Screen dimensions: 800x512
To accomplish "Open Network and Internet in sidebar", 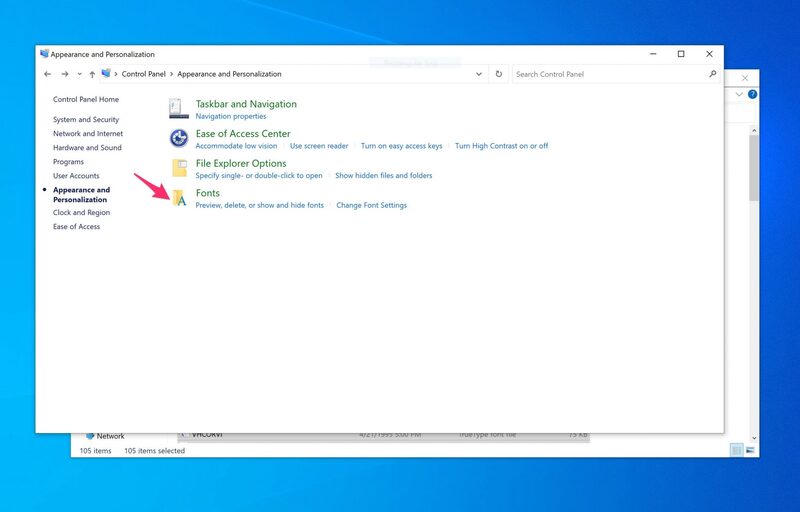I will (88, 134).
